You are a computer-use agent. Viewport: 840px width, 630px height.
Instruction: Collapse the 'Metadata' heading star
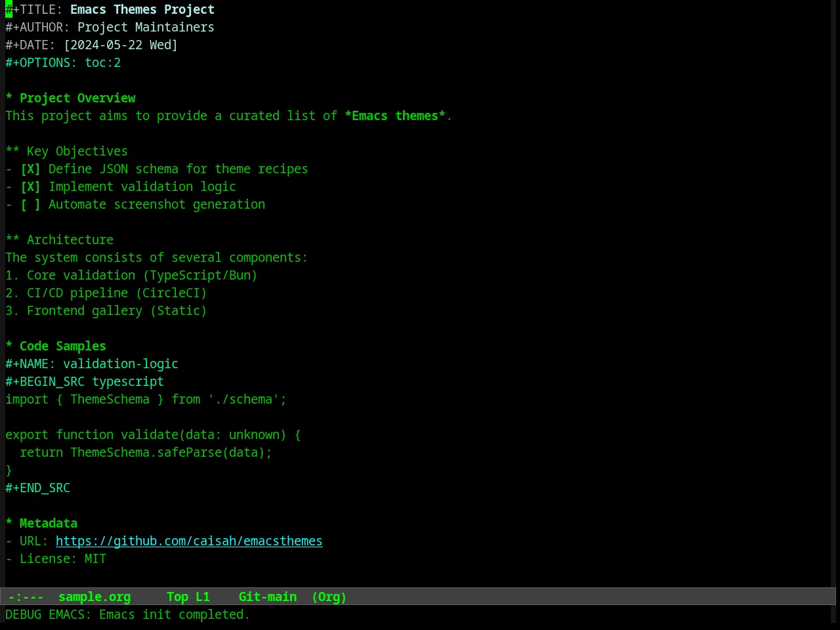9,524
